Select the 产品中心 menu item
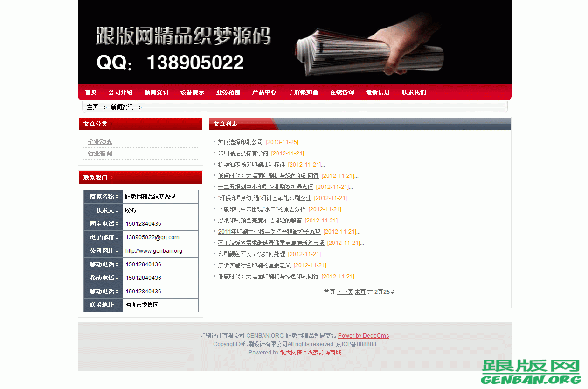 (x=264, y=92)
